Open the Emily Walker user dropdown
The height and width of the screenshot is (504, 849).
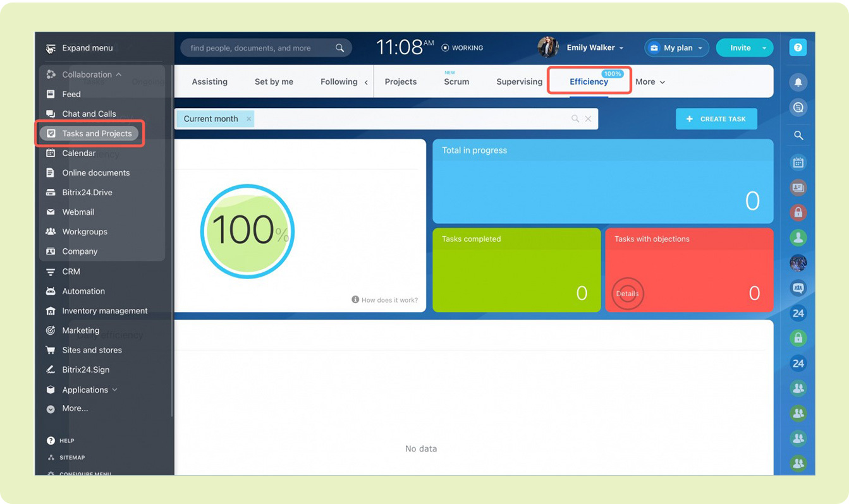point(594,48)
